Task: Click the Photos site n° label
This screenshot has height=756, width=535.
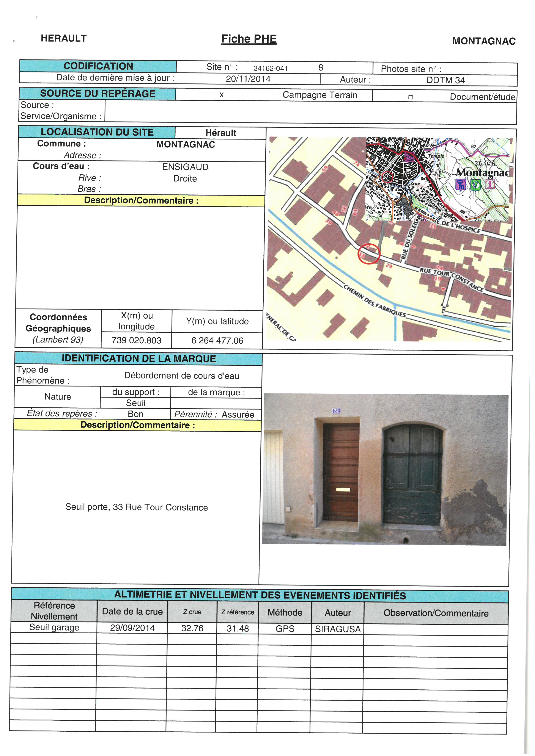Action: pyautogui.click(x=411, y=69)
